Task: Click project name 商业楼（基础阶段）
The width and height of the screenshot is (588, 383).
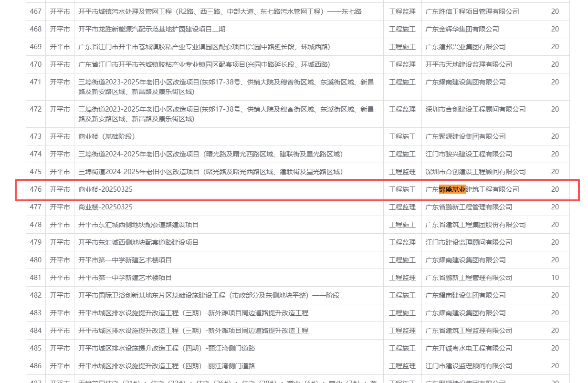Action: [106, 136]
